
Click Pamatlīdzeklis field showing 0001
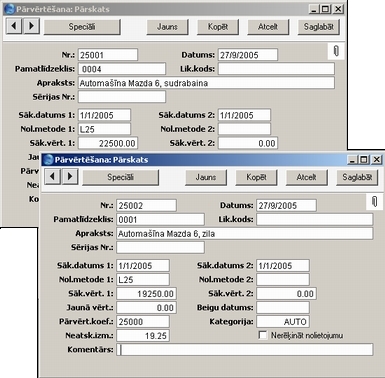pos(160,219)
